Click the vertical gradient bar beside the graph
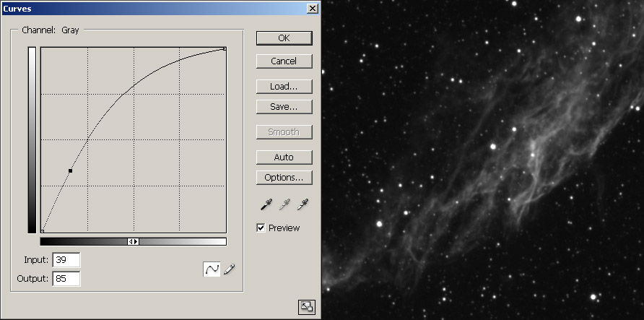The height and width of the screenshot is (320, 644). (32, 139)
